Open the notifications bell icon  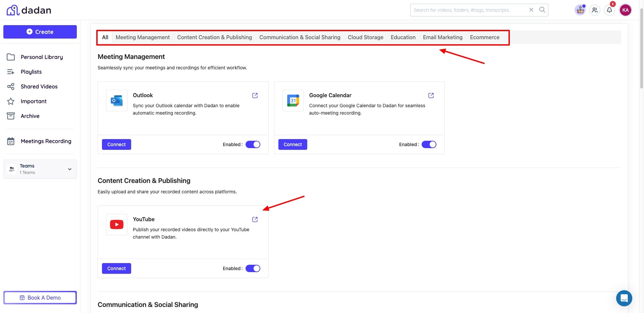[x=609, y=10]
